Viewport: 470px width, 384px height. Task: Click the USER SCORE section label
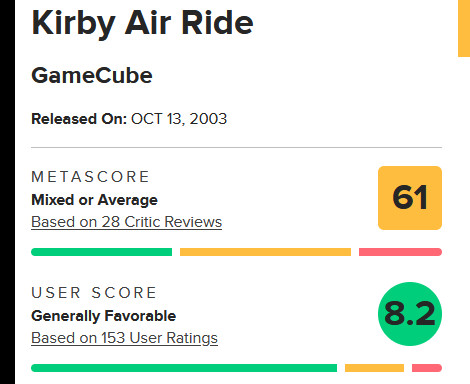(x=94, y=293)
